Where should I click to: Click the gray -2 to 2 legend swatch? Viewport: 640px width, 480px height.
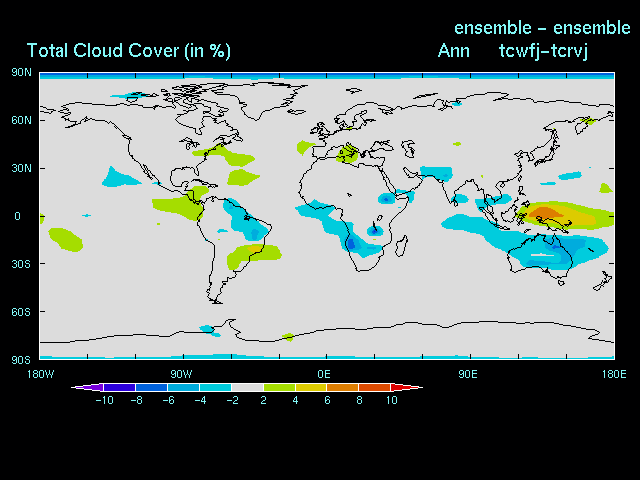pos(247,387)
